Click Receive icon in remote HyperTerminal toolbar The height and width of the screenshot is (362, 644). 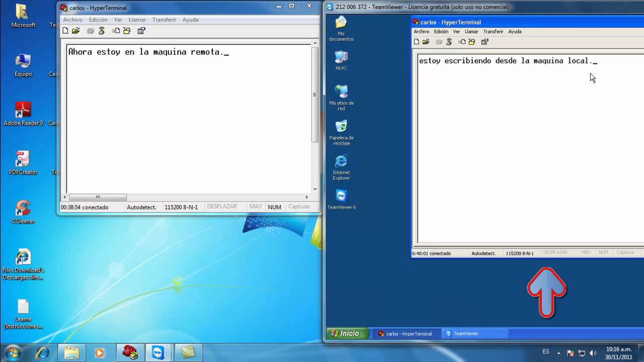tap(471, 42)
